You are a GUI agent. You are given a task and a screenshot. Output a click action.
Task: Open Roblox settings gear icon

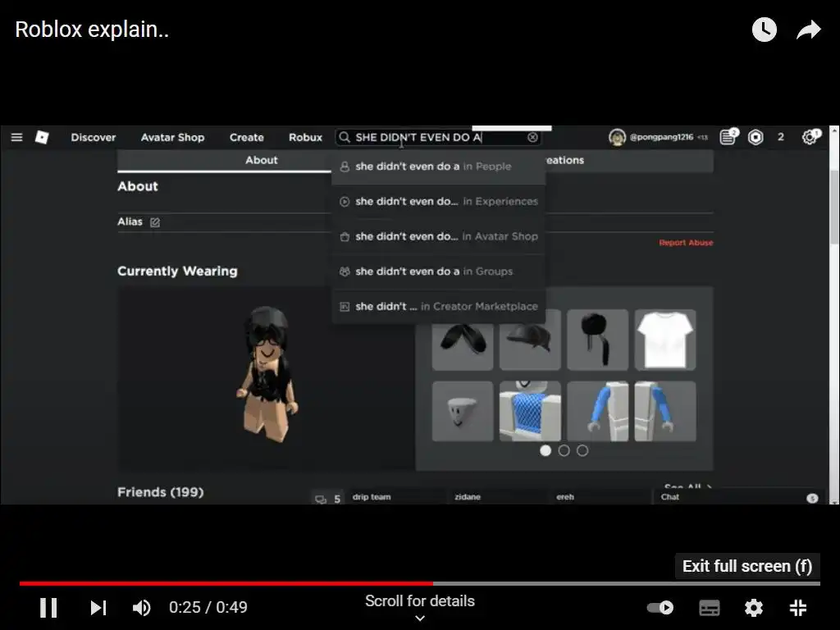(x=810, y=137)
